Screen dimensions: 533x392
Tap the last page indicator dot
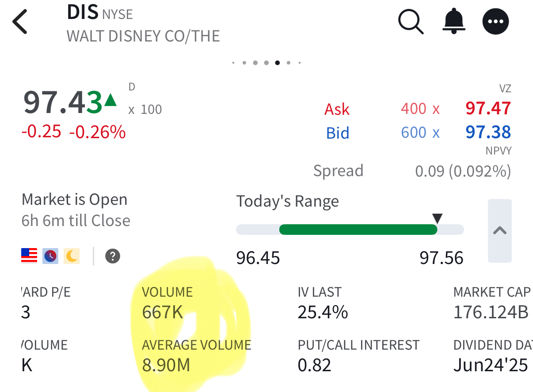point(299,63)
